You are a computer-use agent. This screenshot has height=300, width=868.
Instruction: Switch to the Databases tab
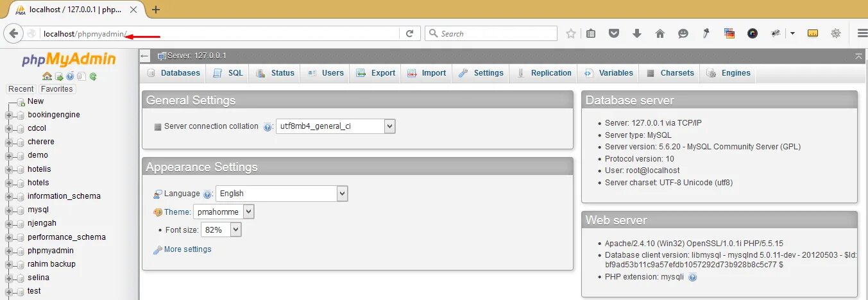click(173, 73)
